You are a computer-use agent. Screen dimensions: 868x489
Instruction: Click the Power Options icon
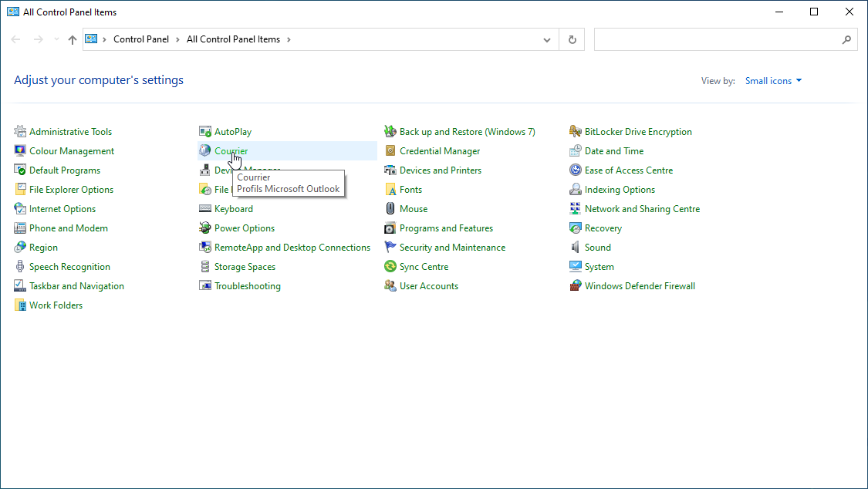[x=205, y=228]
